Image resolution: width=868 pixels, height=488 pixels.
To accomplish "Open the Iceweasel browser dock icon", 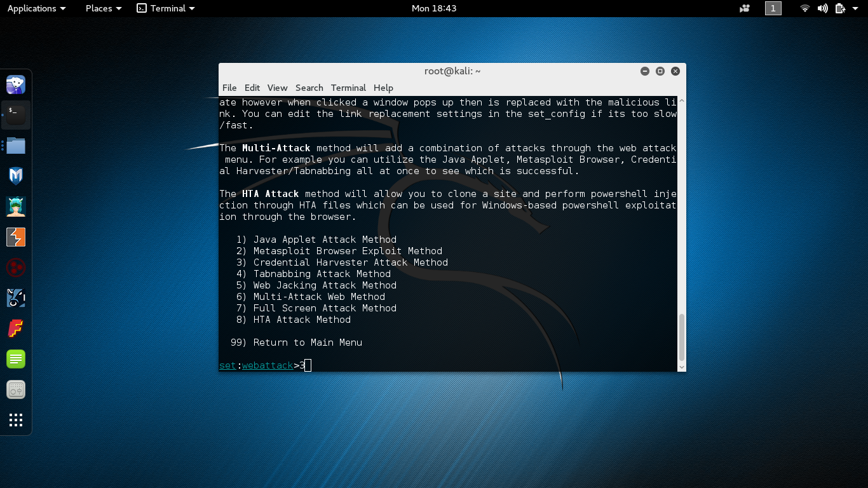I will 16,85.
